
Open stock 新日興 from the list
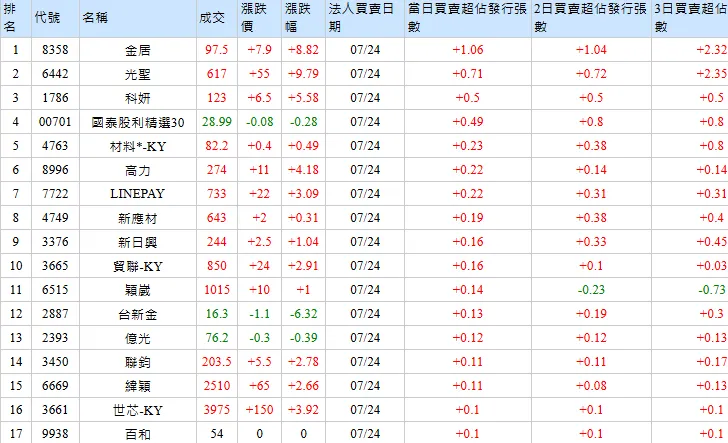tap(138, 242)
